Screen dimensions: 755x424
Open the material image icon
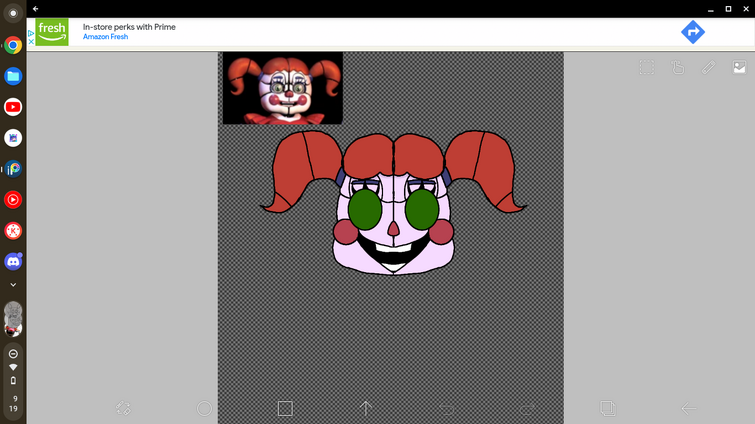[x=739, y=67]
